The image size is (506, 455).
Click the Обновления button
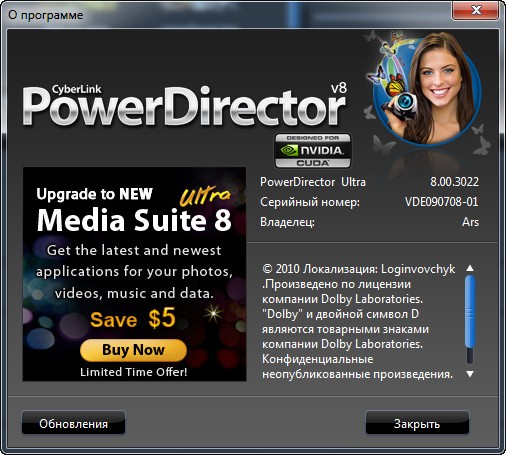(x=73, y=423)
